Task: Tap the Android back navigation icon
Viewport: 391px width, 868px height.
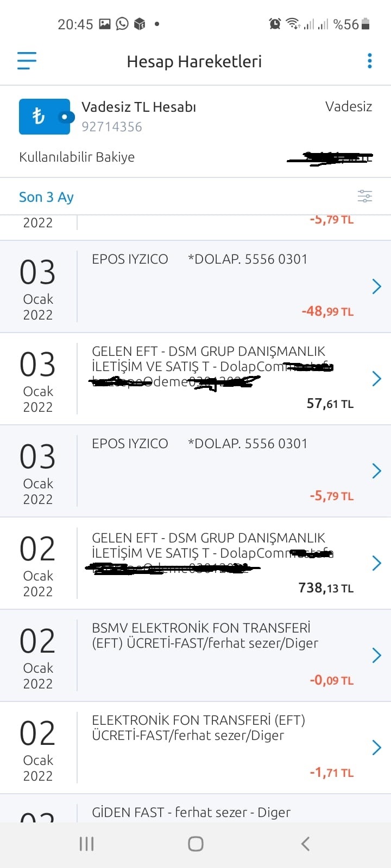Action: click(x=305, y=844)
